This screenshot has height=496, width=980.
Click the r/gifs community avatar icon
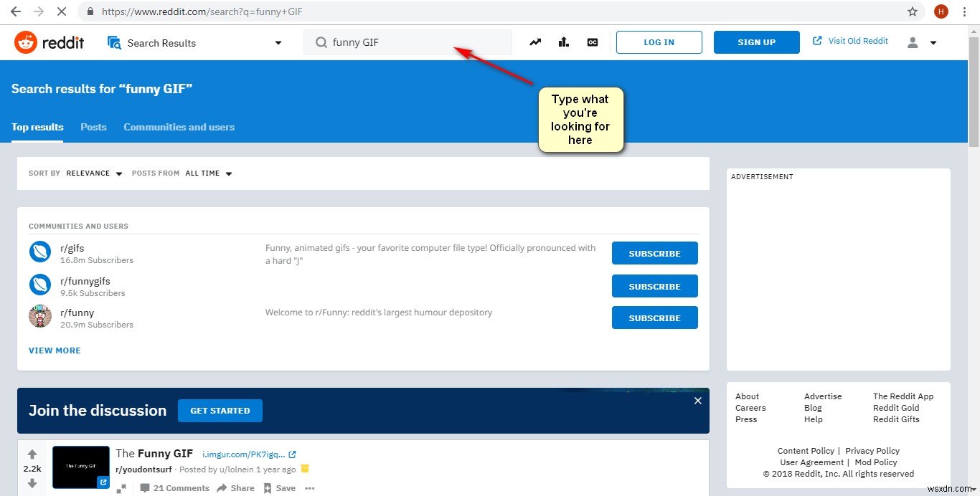tap(40, 252)
